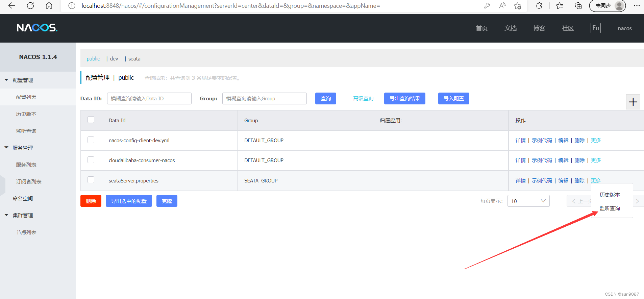Switch language with the En icon
The width and height of the screenshot is (644, 299).
(596, 28)
